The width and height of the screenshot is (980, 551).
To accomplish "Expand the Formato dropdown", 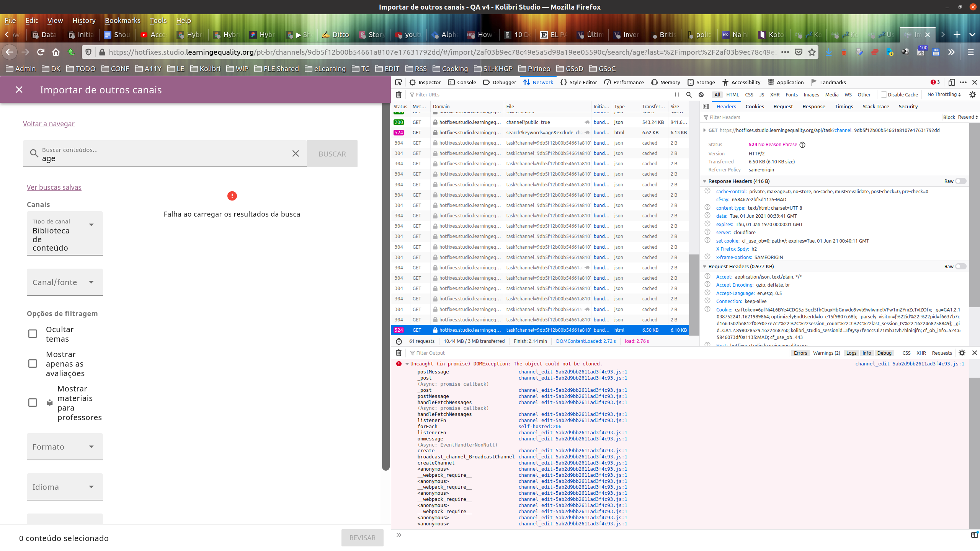I will [65, 447].
